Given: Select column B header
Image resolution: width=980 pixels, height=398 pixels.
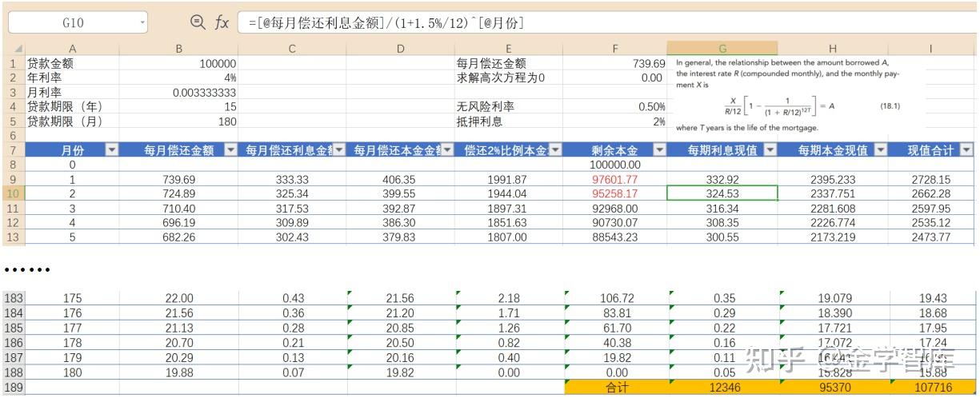Looking at the screenshot, I should pos(179,49).
